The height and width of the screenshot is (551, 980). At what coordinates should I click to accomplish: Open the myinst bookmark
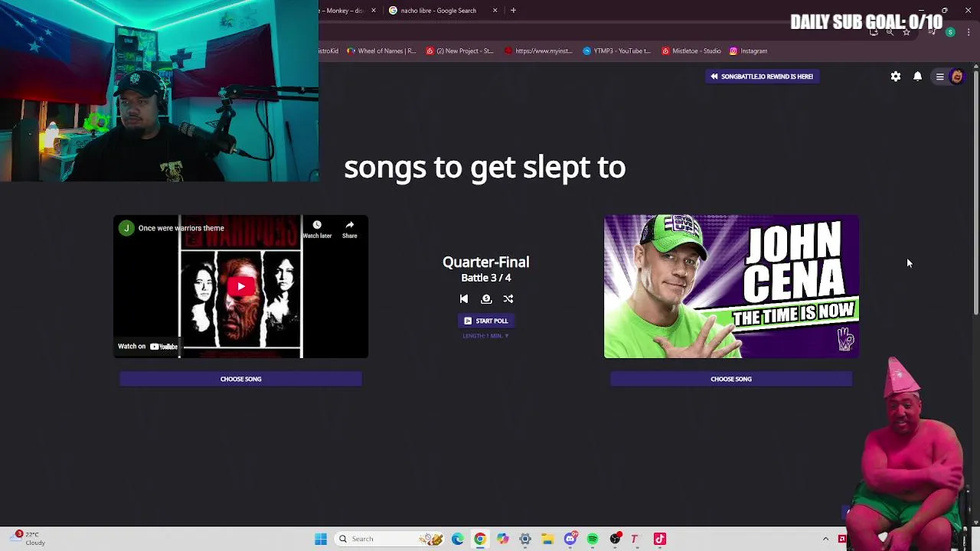coord(539,51)
